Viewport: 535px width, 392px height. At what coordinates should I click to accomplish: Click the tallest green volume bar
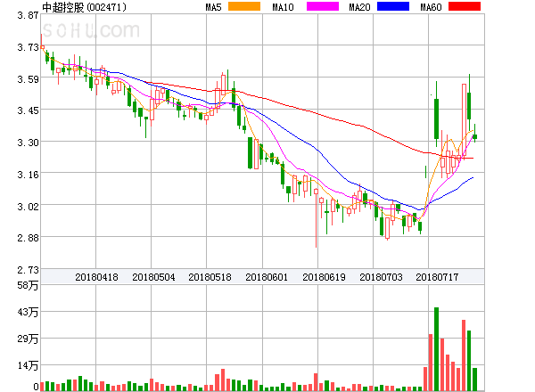(437, 349)
